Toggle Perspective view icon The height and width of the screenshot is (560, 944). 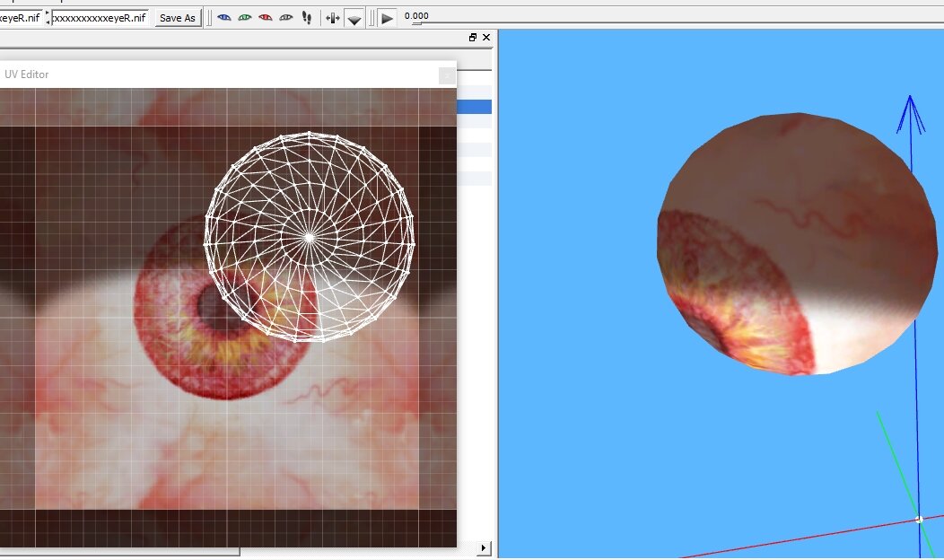(x=354, y=19)
